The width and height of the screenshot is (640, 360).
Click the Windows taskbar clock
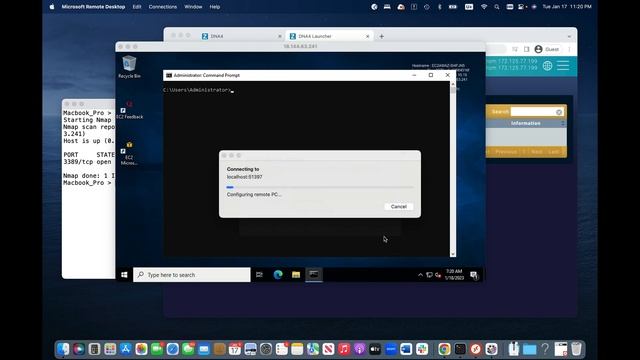(454, 275)
